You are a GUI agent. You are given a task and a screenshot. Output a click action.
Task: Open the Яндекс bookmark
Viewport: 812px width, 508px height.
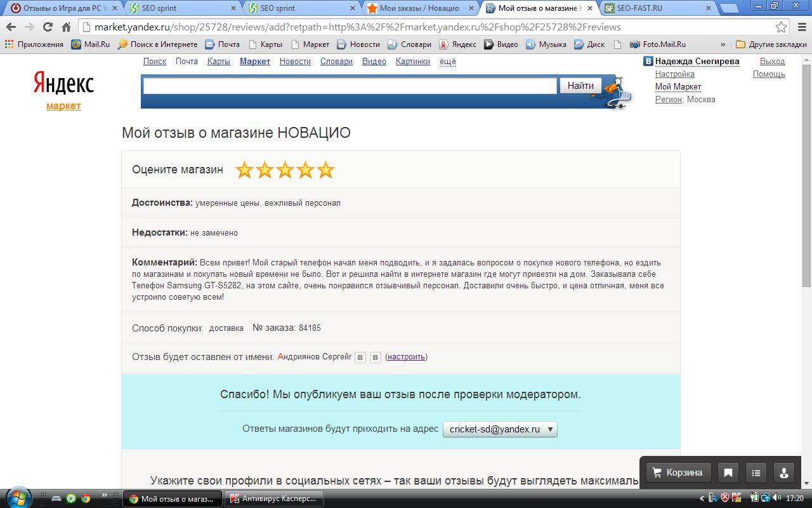[x=458, y=44]
